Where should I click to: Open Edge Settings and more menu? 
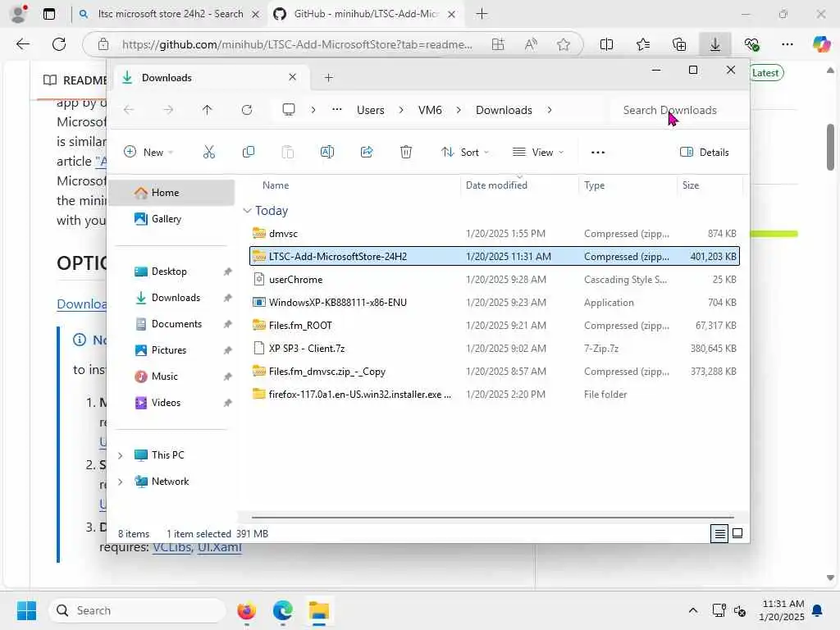[787, 44]
